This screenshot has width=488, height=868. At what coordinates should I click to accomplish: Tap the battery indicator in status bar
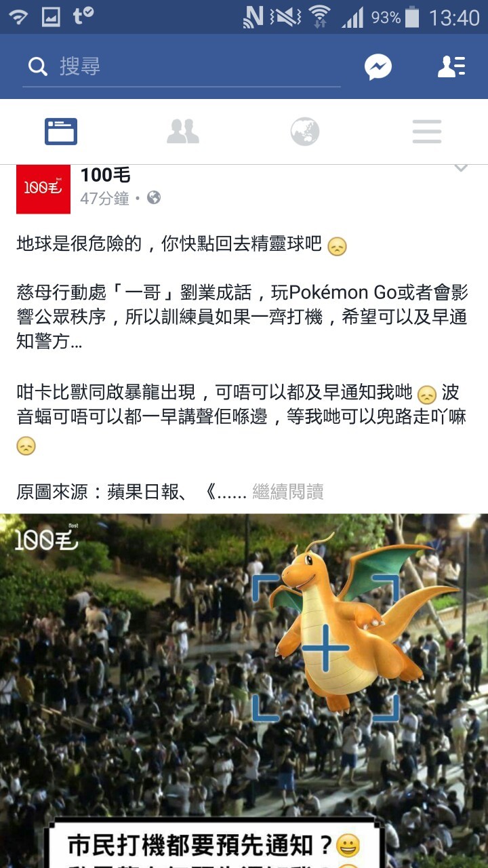(412, 17)
